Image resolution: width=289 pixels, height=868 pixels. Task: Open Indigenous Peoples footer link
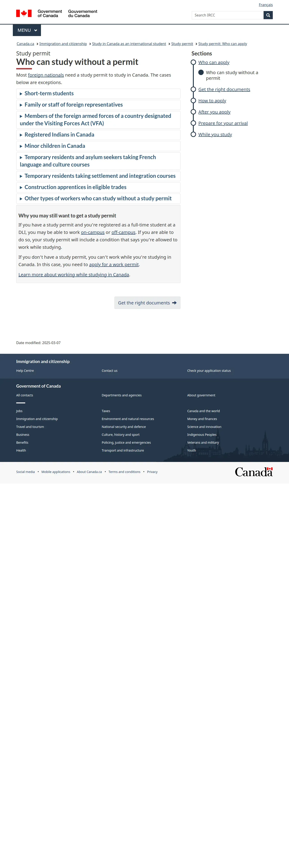pos(202,435)
